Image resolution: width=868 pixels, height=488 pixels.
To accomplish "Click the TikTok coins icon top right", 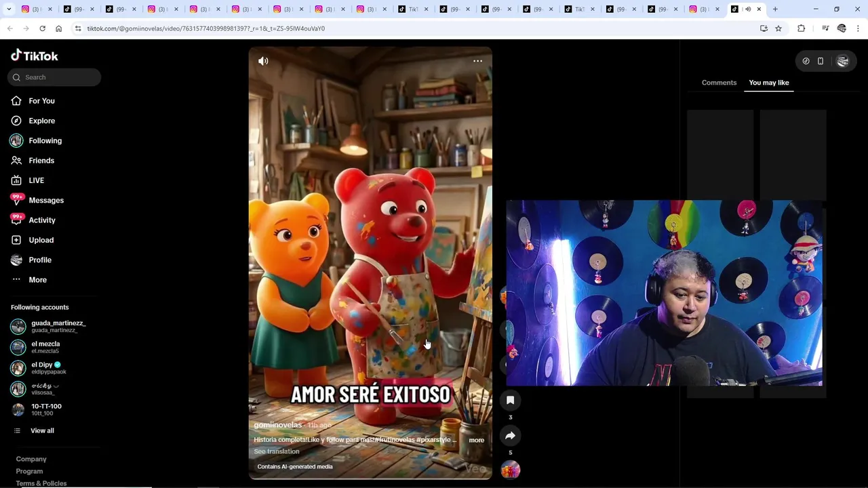I will (806, 61).
